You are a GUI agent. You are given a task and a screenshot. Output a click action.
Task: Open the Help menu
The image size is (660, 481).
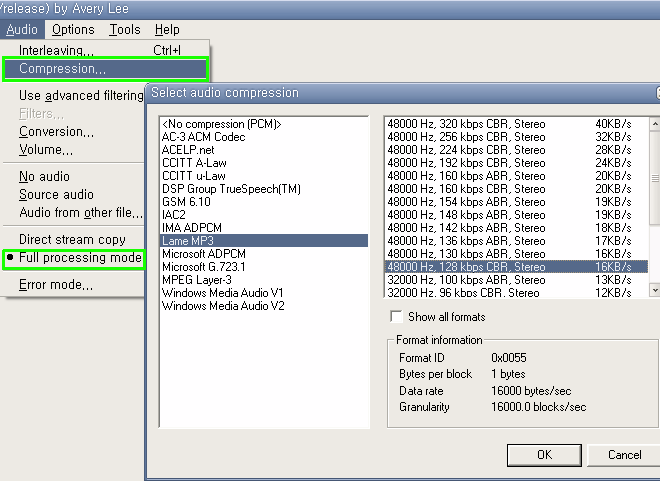167,30
